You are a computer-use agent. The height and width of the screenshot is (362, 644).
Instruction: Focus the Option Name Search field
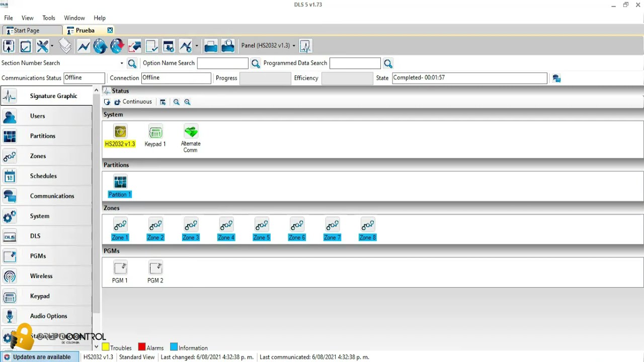[x=223, y=63]
